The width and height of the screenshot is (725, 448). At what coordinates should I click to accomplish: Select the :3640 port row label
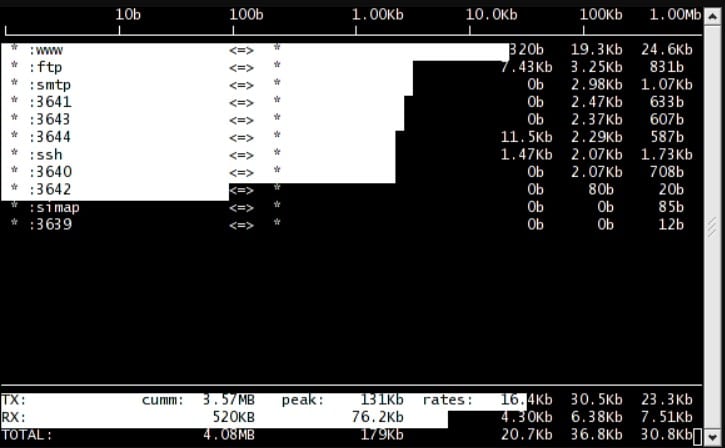click(50, 172)
